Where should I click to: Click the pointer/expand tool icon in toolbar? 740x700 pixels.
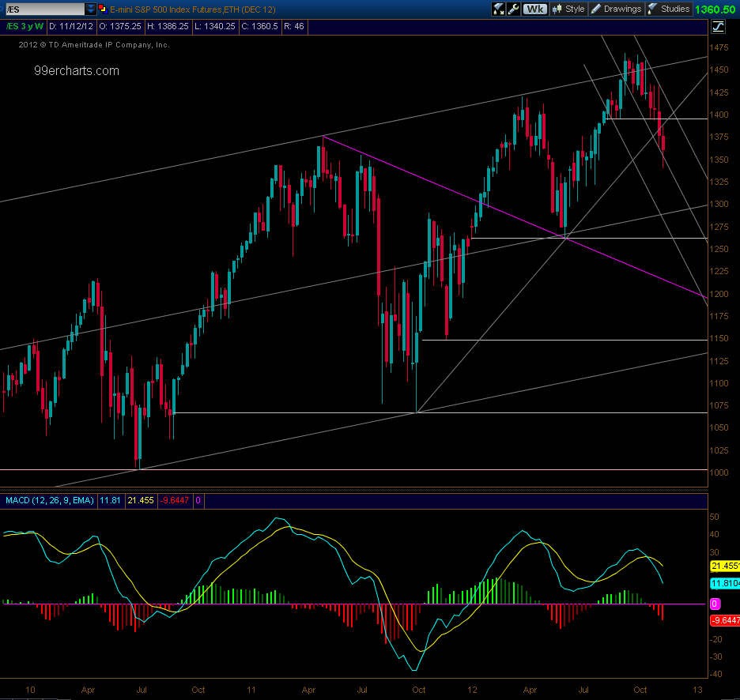(x=498, y=9)
